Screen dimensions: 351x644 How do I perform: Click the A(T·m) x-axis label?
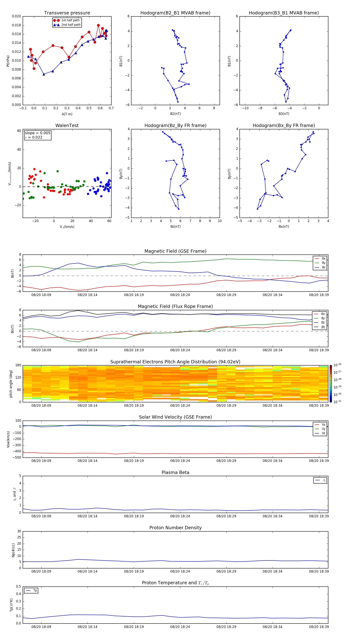pos(67,114)
